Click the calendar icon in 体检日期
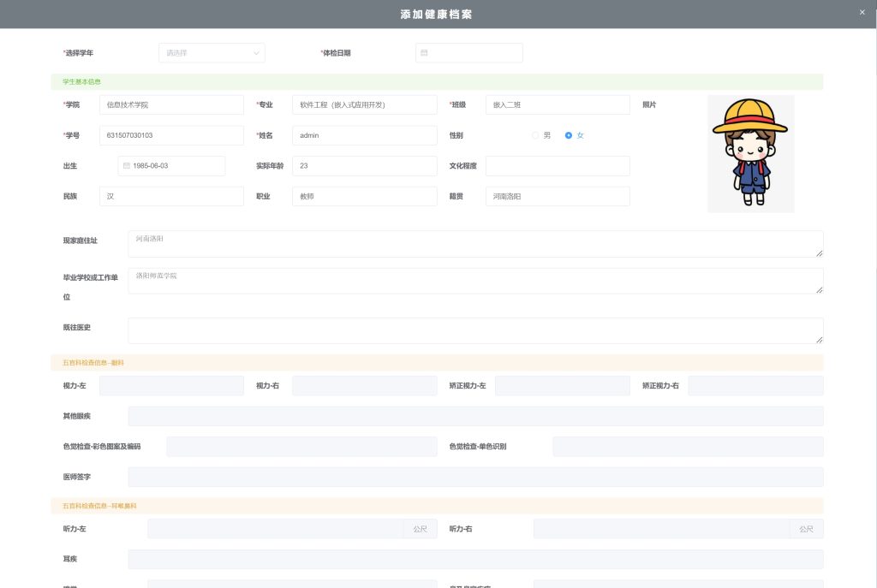877x588 pixels. tap(424, 53)
